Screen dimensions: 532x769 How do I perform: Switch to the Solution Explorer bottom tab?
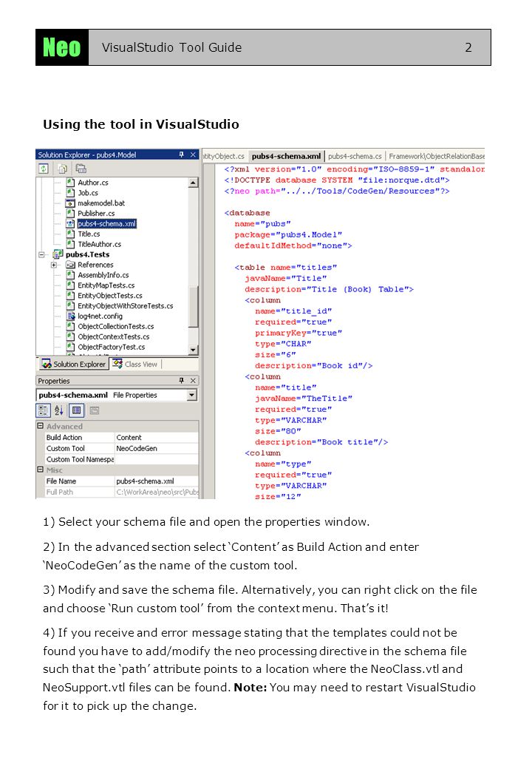[x=75, y=364]
